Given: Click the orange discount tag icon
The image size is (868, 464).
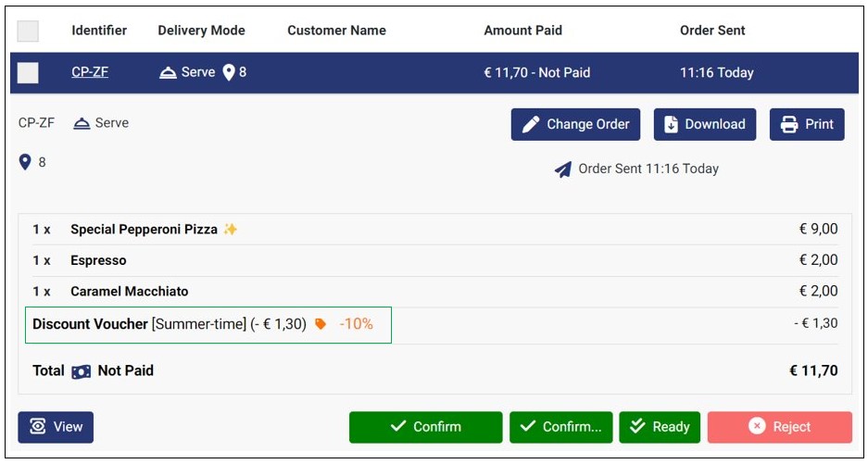Looking at the screenshot, I should [320, 324].
